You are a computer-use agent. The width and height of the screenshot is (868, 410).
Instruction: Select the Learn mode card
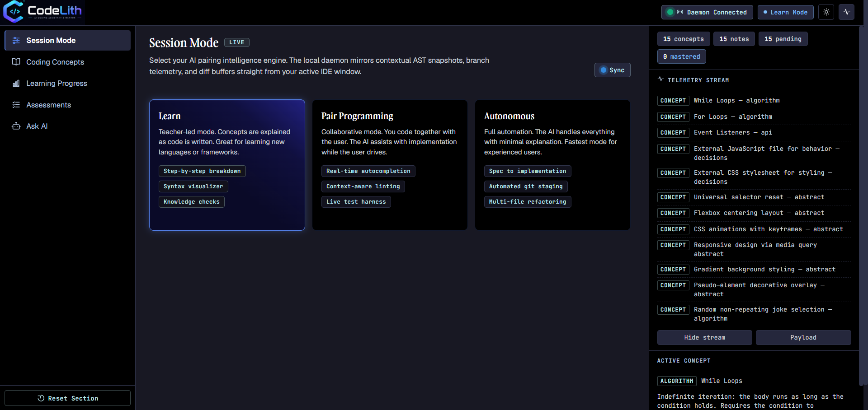tap(227, 165)
